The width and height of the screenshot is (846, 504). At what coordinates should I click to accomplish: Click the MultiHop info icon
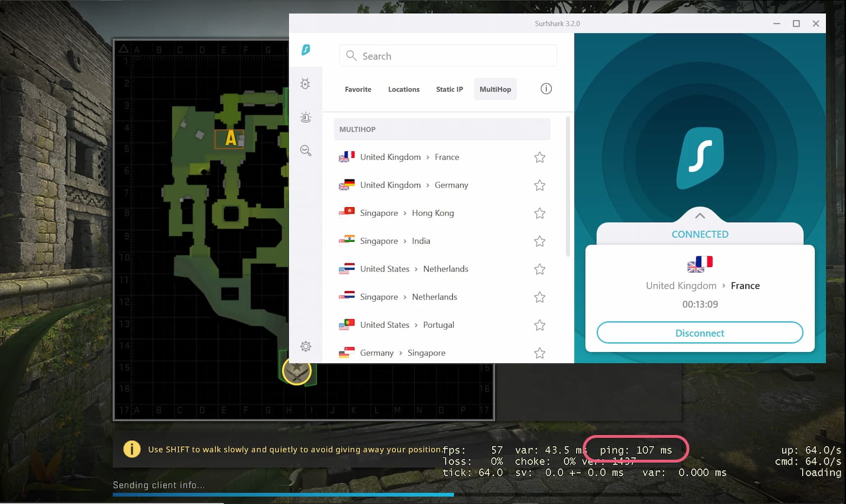click(x=546, y=89)
